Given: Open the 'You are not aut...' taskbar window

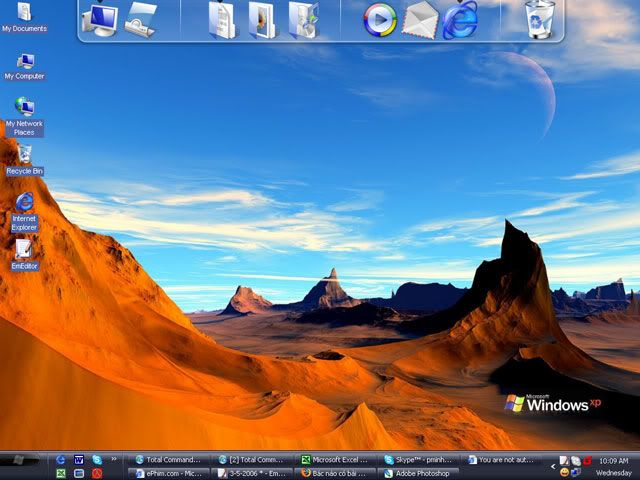Looking at the screenshot, I should pos(501,460).
